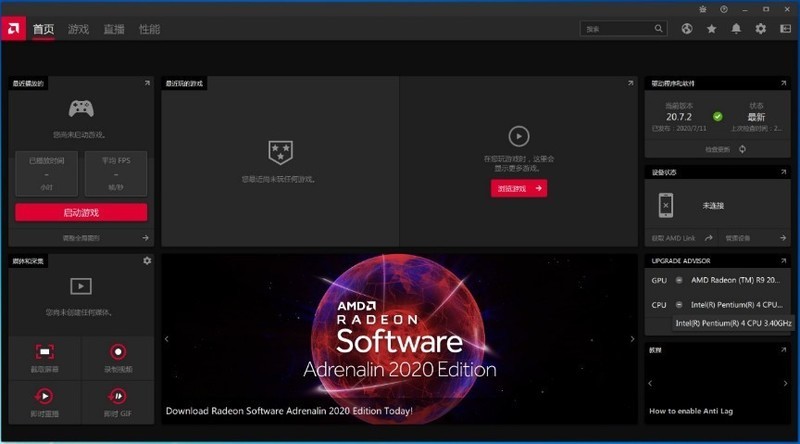Image resolution: width=800 pixels, height=444 pixels.
Task: Open favorites with the star icon
Action: [711, 29]
